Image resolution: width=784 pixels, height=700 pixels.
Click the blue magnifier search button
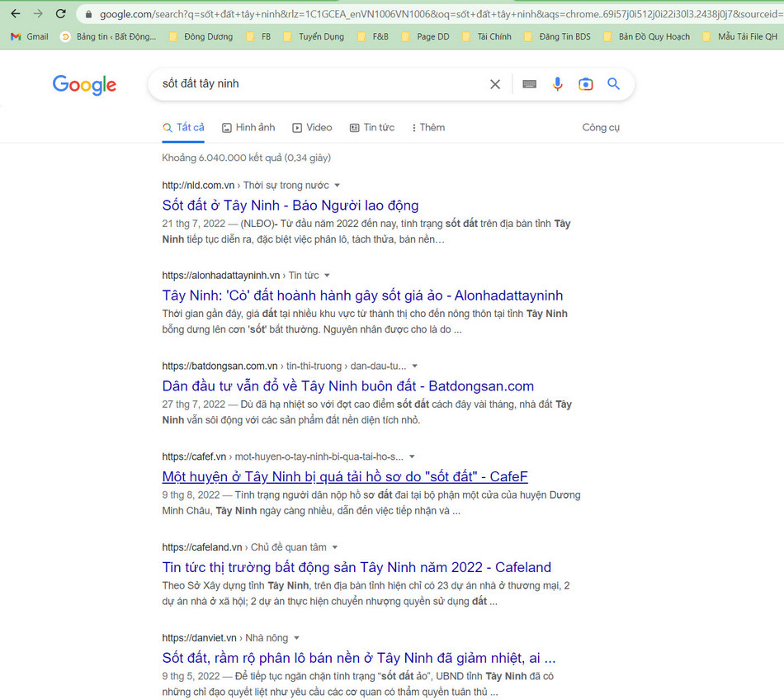[613, 84]
